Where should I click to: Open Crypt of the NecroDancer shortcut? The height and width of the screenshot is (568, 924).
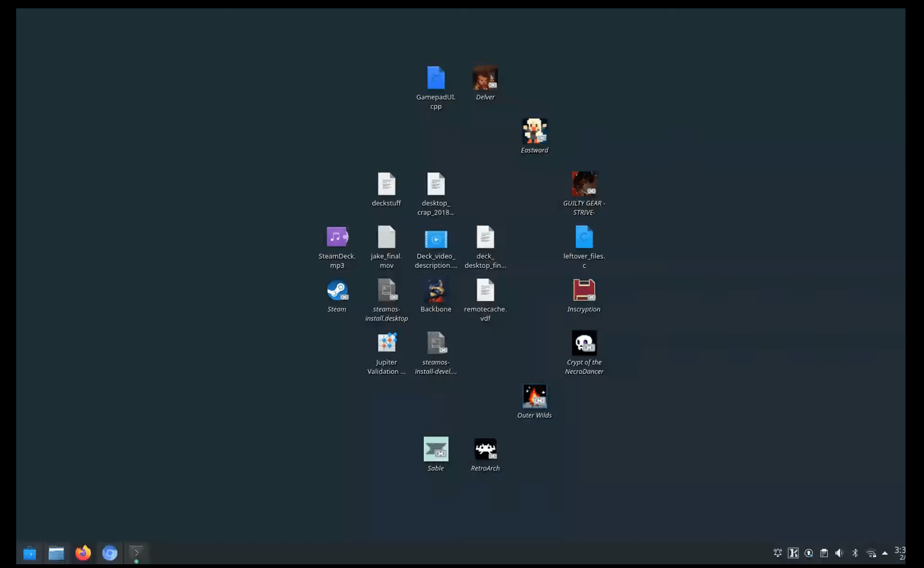tap(584, 343)
